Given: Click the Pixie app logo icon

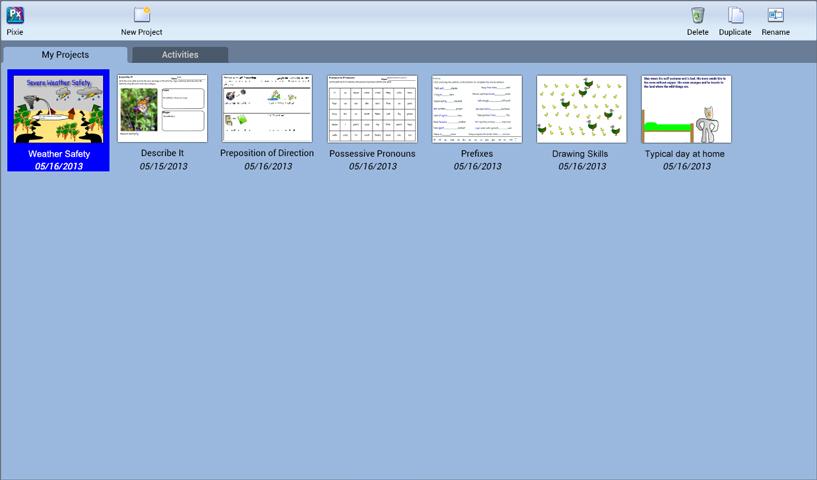Looking at the screenshot, I should (x=15, y=15).
